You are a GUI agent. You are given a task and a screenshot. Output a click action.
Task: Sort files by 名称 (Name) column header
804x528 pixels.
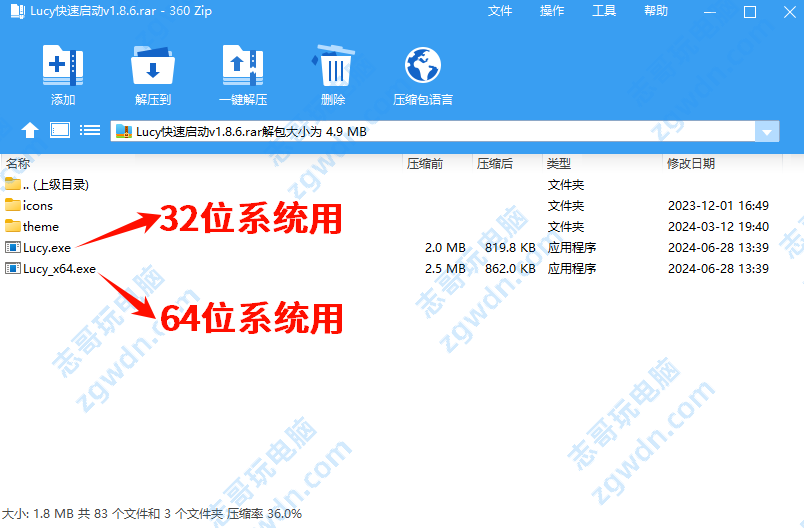[x=18, y=163]
